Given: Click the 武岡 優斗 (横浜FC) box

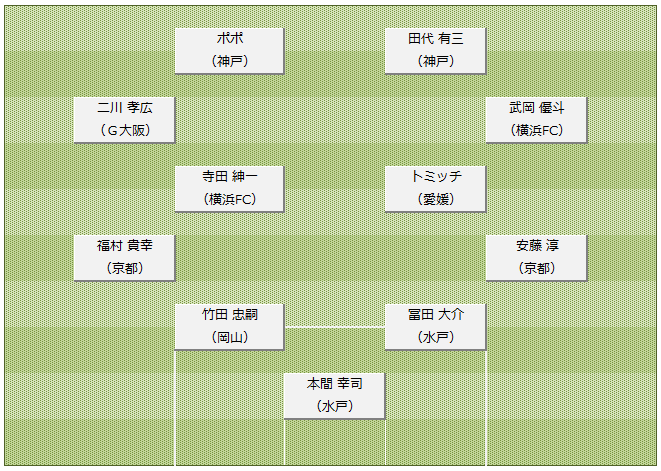Looking at the screenshot, I should [x=536, y=120].
